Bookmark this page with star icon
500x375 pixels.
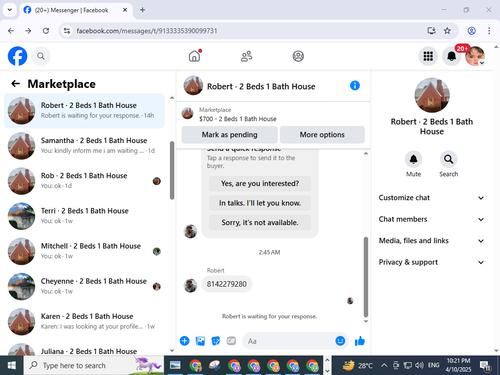pyautogui.click(x=447, y=31)
